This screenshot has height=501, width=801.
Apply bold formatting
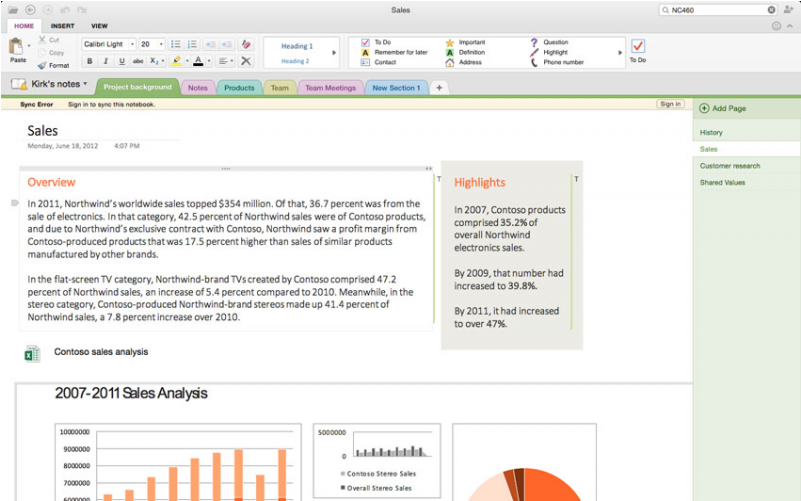click(89, 61)
